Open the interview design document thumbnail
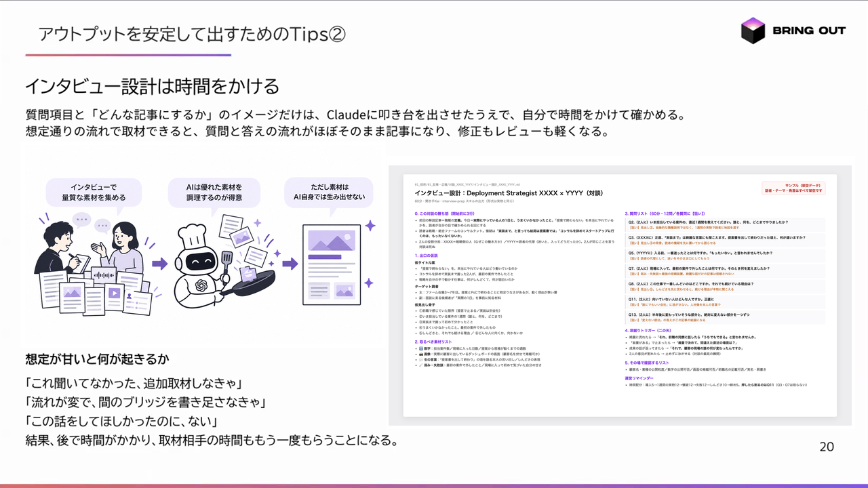The width and height of the screenshot is (868, 488). [620, 296]
